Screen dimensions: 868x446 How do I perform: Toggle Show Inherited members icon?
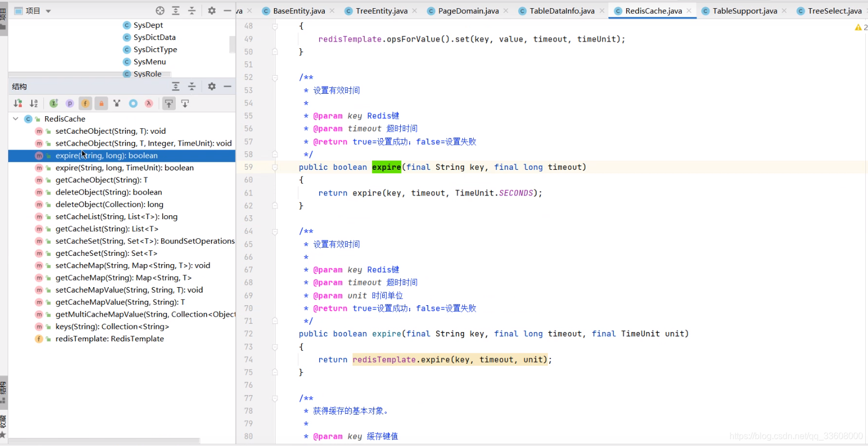click(54, 103)
